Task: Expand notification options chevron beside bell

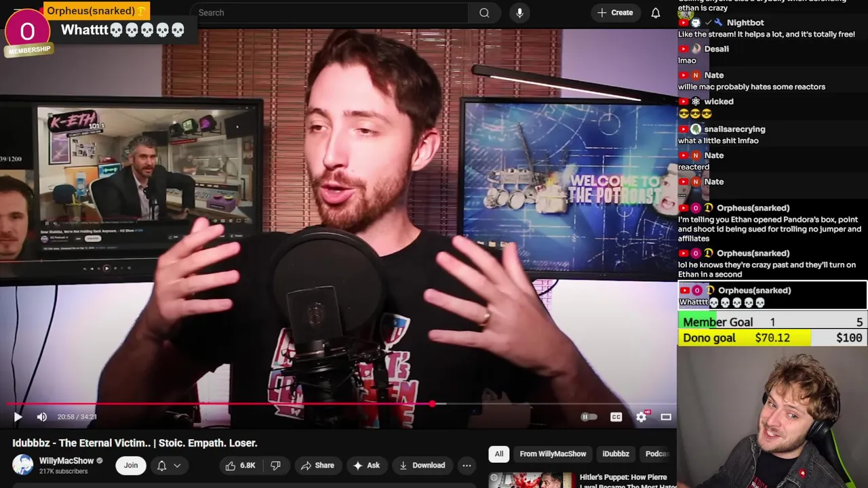Action: 177,466
